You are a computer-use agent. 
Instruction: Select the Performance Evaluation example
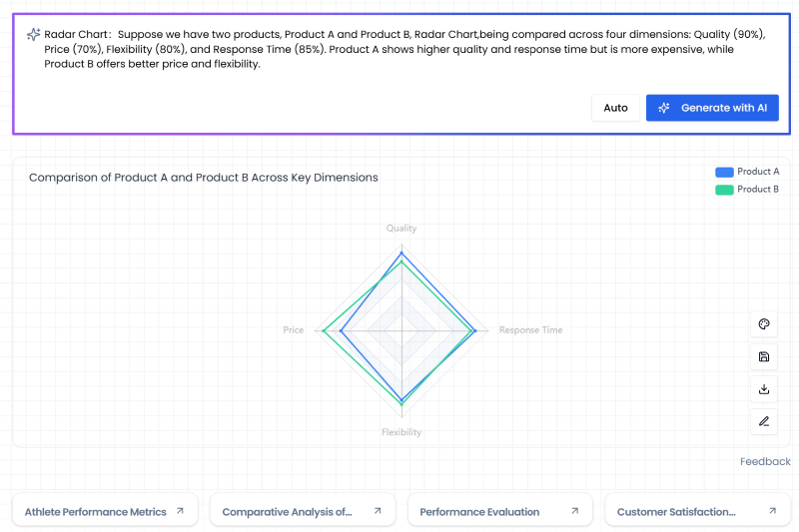point(479,511)
